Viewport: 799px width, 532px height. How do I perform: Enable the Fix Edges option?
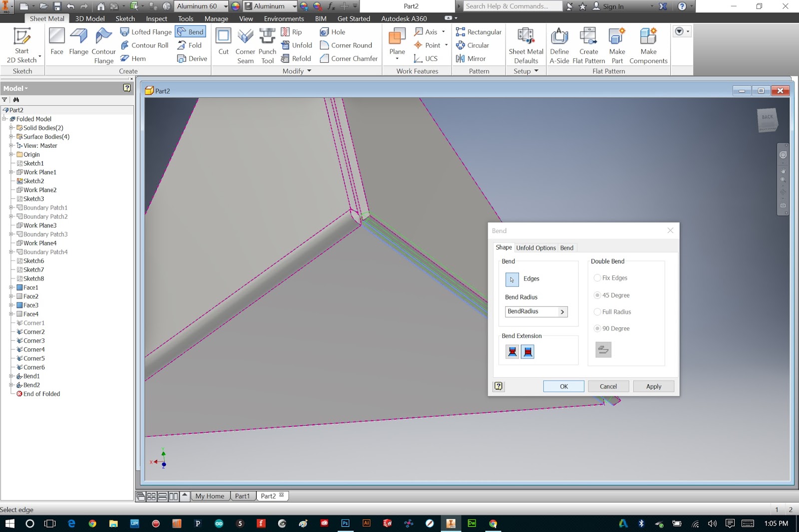[x=597, y=278]
